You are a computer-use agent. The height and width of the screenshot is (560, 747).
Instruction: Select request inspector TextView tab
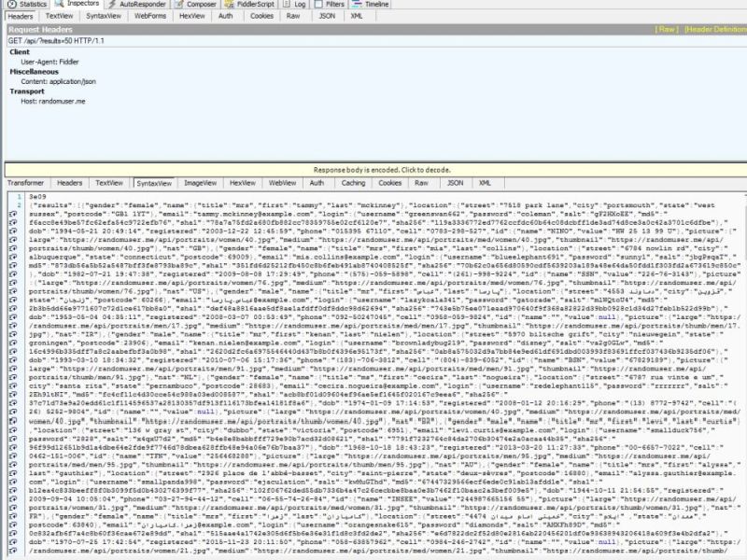click(x=59, y=16)
